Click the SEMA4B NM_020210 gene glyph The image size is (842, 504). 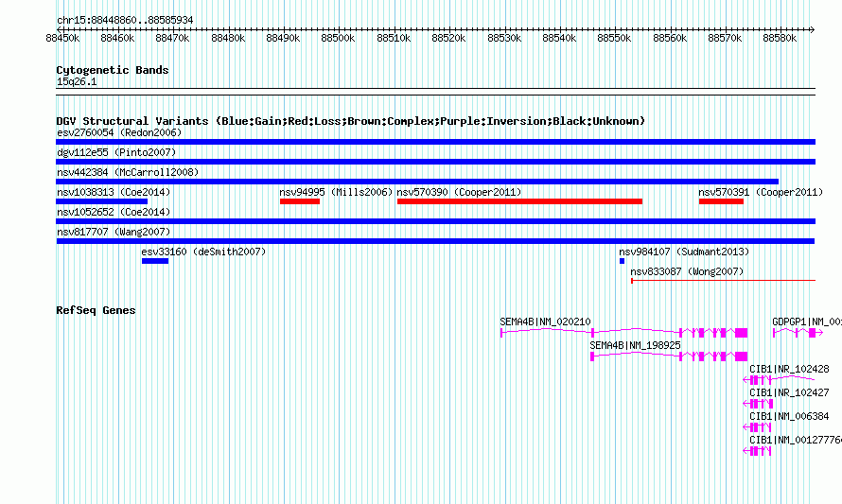[x=624, y=333]
